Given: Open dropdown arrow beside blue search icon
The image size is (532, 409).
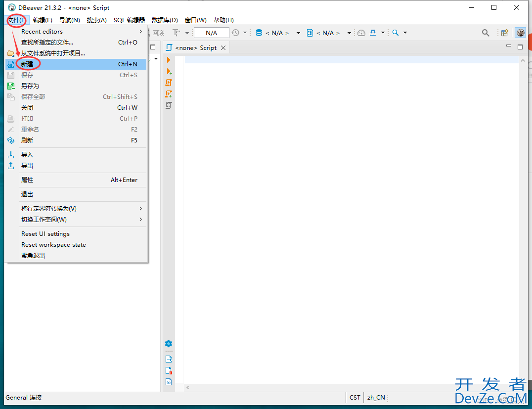Looking at the screenshot, I should point(405,33).
